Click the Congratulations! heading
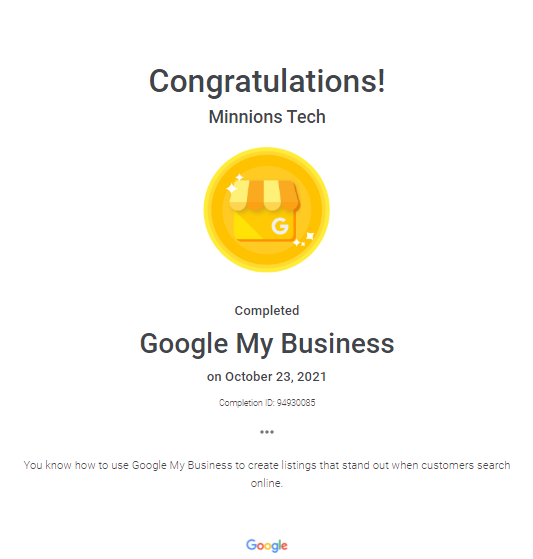Image resolution: width=533 pixels, height=559 pixels. [x=267, y=81]
